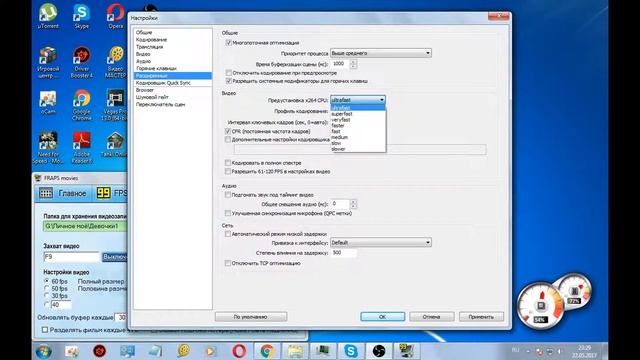Switch to Главное tab in Fraps
This screenshot has width=640, height=360.
coord(63,193)
